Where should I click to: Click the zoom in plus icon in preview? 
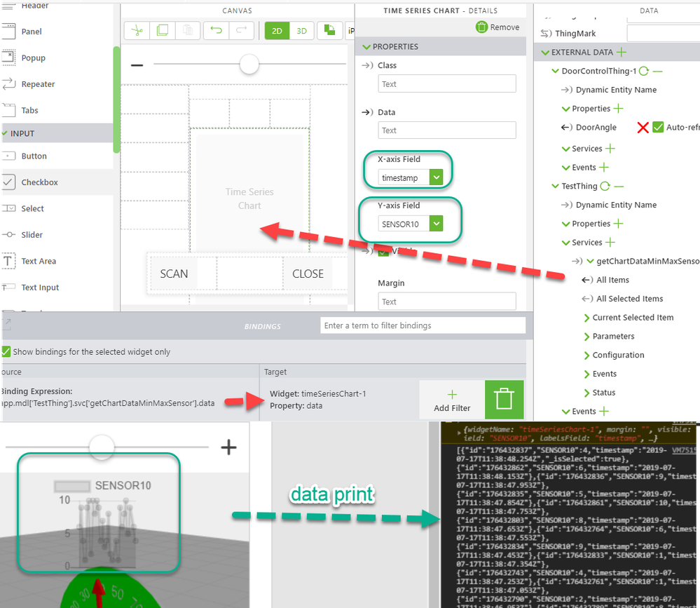point(228,447)
